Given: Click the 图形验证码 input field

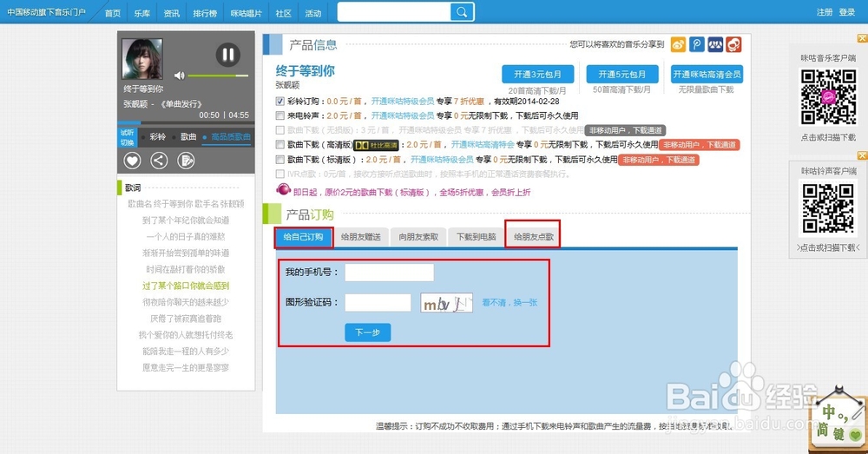Looking at the screenshot, I should [x=378, y=302].
